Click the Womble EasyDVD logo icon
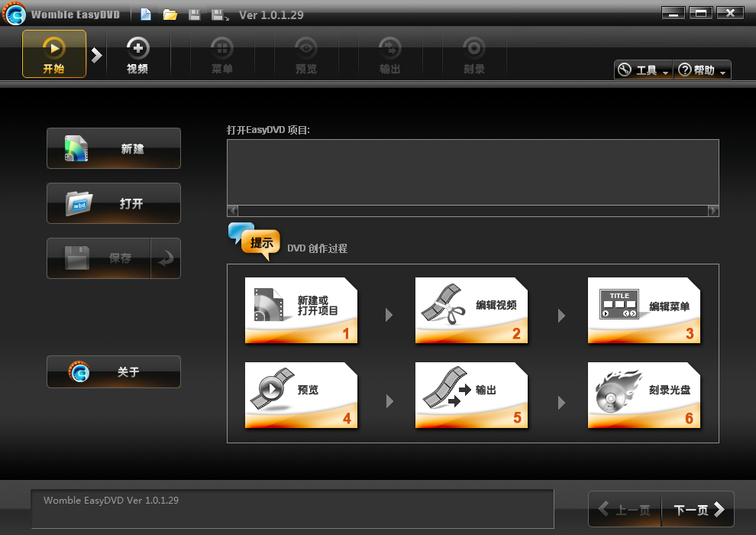Viewport: 756px width, 535px height. click(x=15, y=14)
